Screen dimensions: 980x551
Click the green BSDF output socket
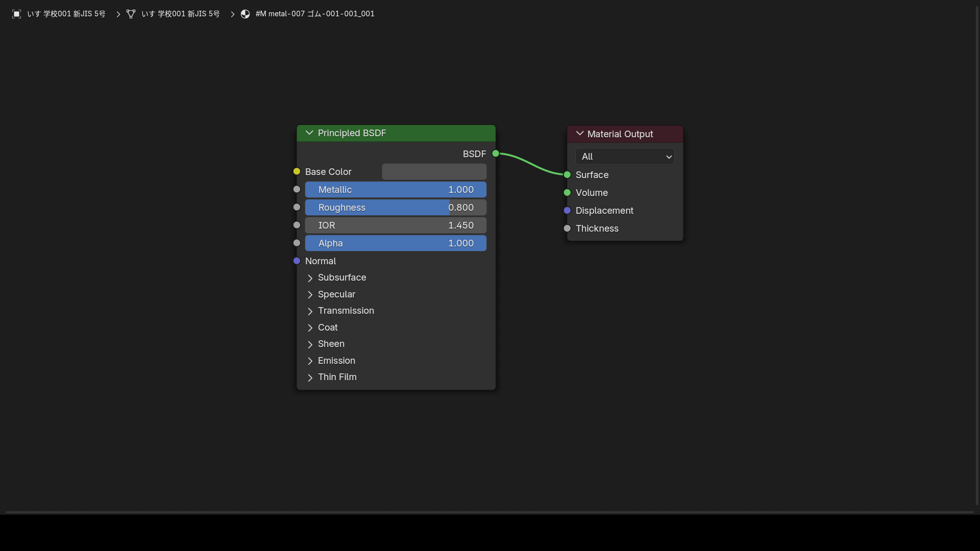click(x=496, y=154)
